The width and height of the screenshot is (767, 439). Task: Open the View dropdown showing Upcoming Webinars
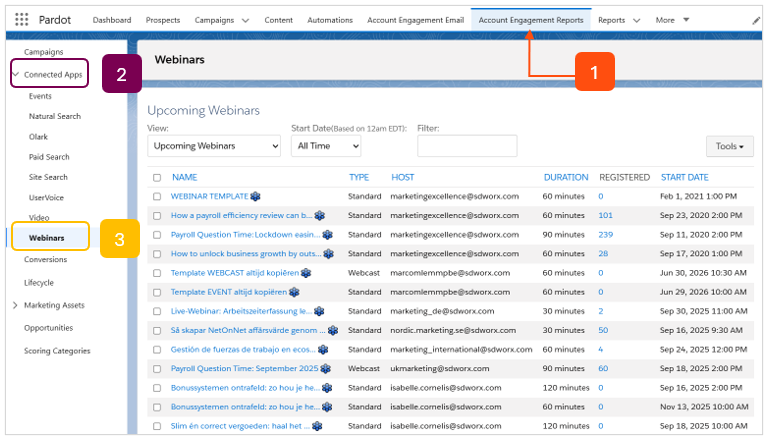(x=214, y=146)
